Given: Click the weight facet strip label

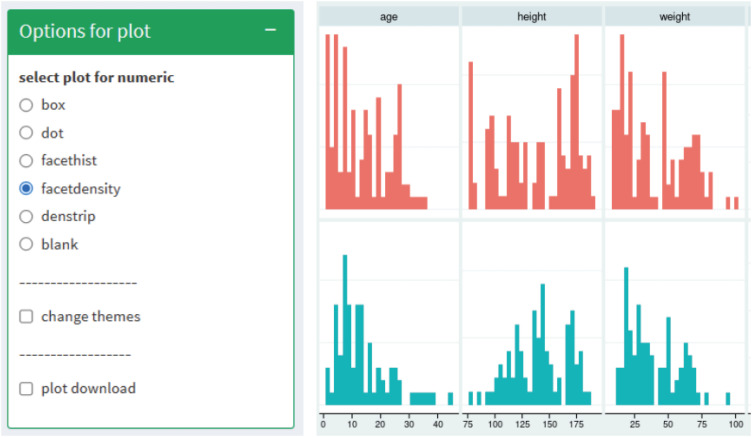Looking at the screenshot, I should (x=676, y=17).
